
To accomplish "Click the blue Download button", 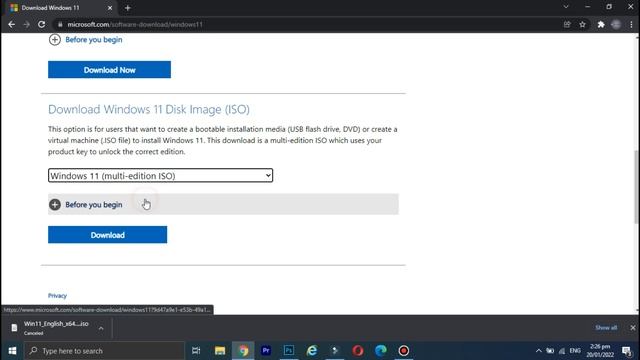I will point(107,235).
